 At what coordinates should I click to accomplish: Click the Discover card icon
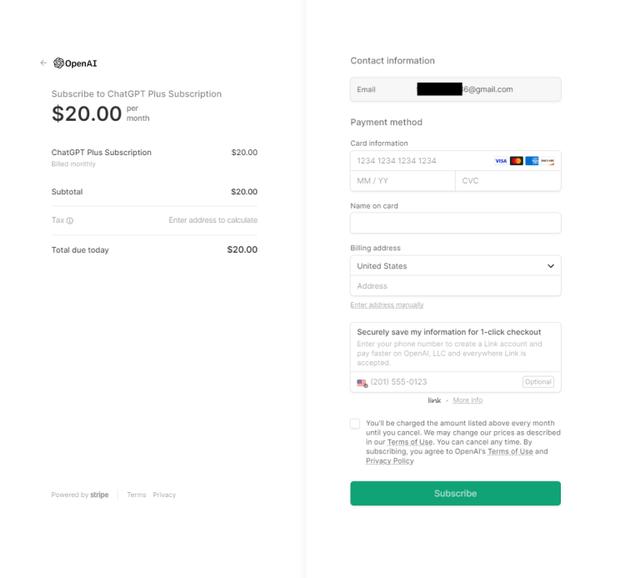[x=547, y=161]
